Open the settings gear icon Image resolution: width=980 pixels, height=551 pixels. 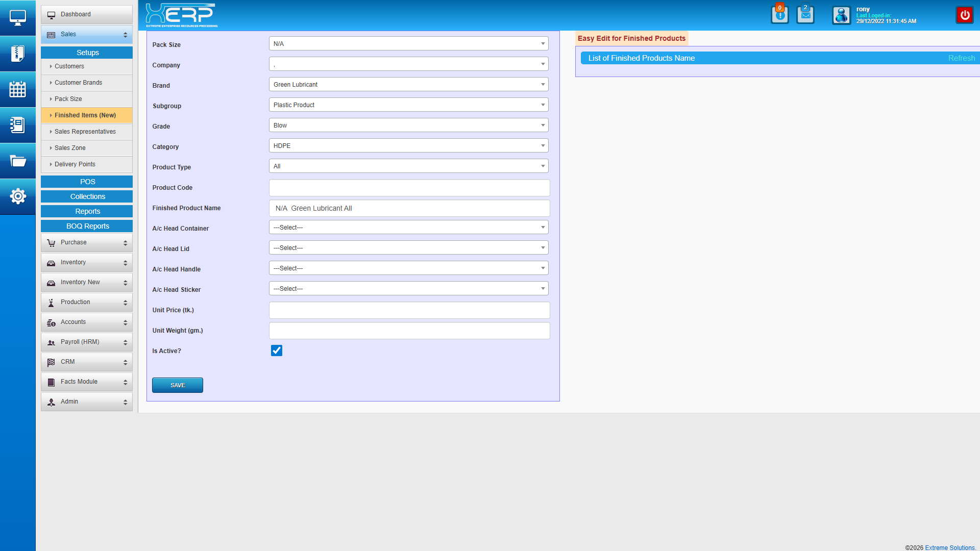tap(17, 196)
